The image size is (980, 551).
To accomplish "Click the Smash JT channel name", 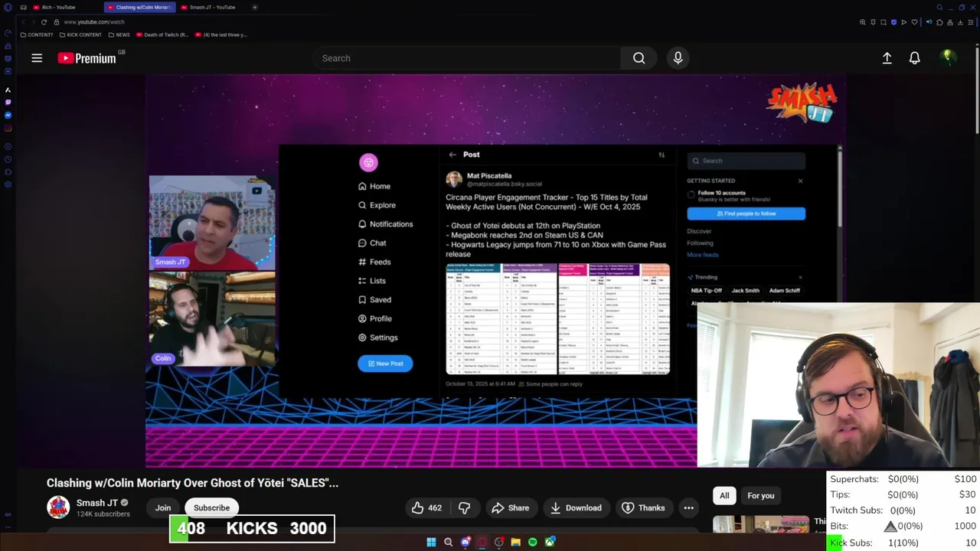I will (x=97, y=503).
